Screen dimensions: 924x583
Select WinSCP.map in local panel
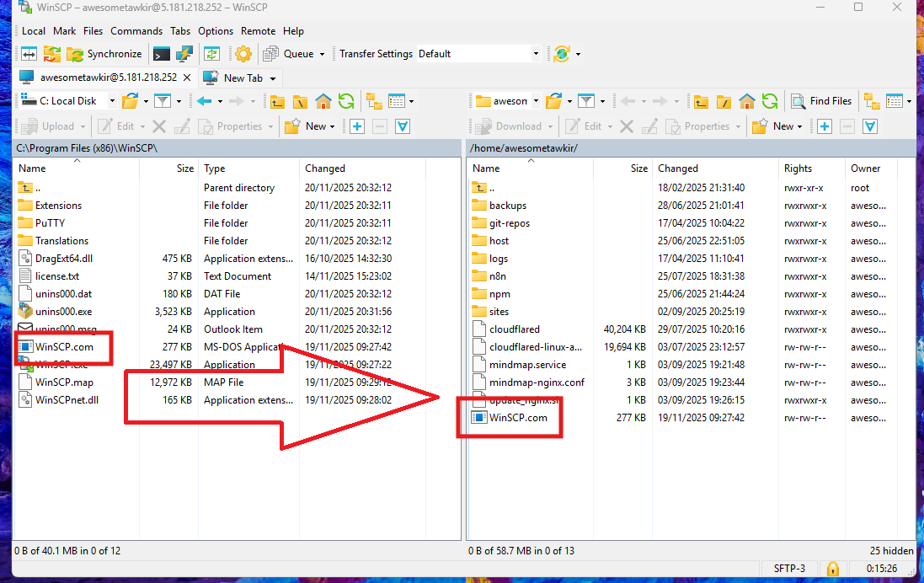point(64,382)
